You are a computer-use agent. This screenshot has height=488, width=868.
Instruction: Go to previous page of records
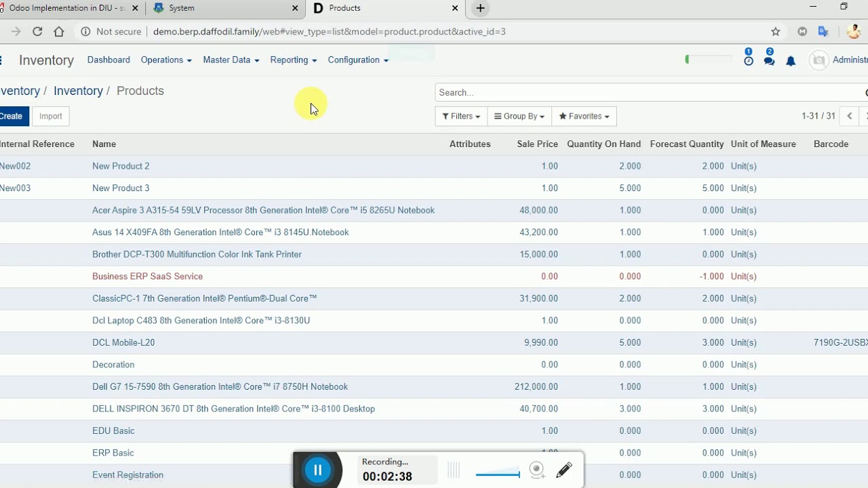pyautogui.click(x=850, y=116)
